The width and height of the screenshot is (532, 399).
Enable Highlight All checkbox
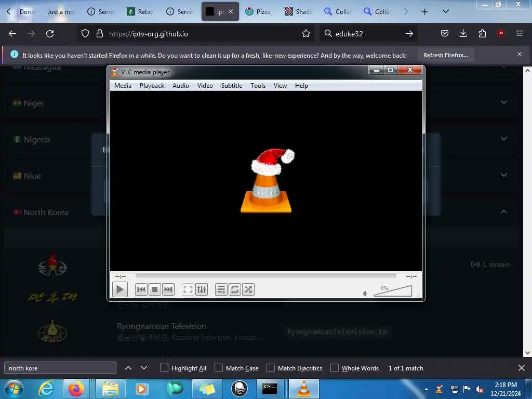pyautogui.click(x=164, y=368)
